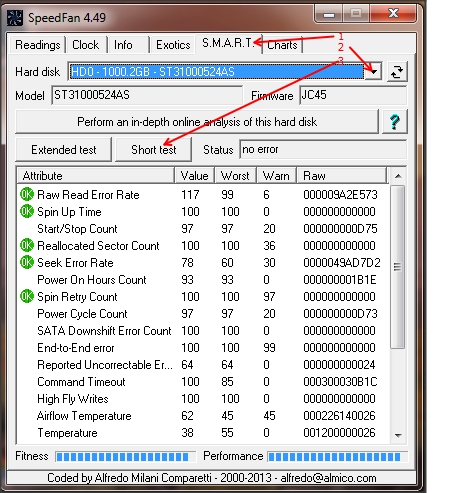Select the Command Timeout row
The height and width of the screenshot is (493, 468).
pos(203,382)
